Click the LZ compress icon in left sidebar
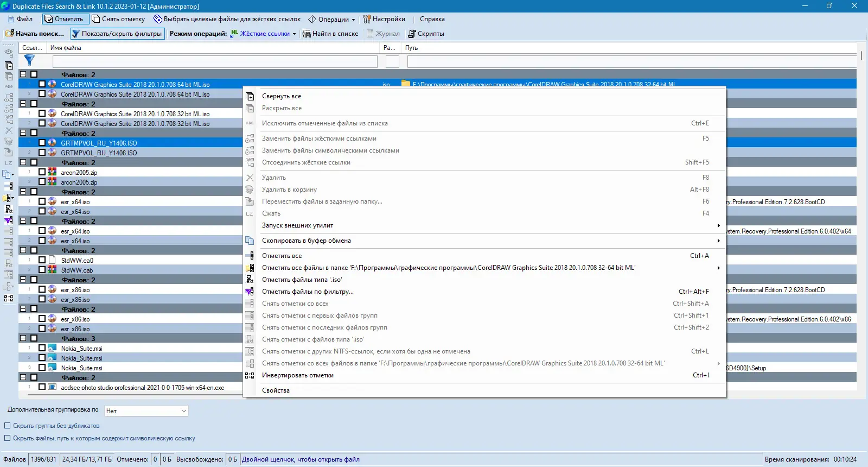The height and width of the screenshot is (467, 868). (9, 163)
